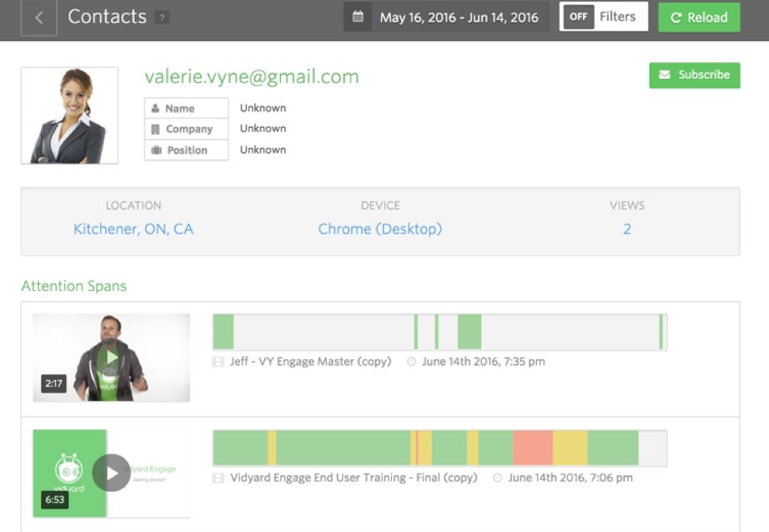
Task: Click clock icon beside 7:35 pm timestamp
Action: [x=412, y=362]
